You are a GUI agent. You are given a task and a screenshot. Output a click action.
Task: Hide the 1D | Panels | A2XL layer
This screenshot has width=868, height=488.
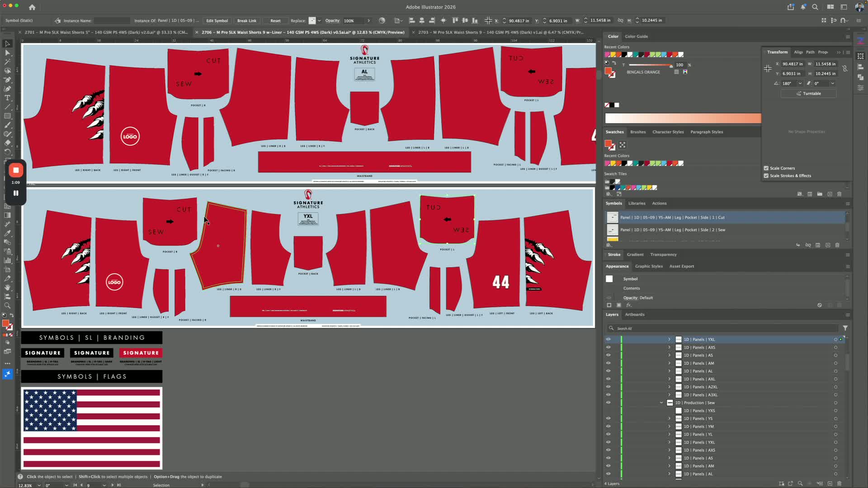coord(609,387)
